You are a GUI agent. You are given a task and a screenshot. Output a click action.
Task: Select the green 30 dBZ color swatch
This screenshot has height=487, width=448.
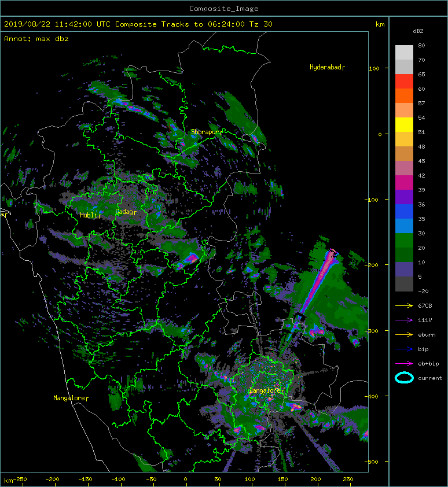click(x=404, y=240)
